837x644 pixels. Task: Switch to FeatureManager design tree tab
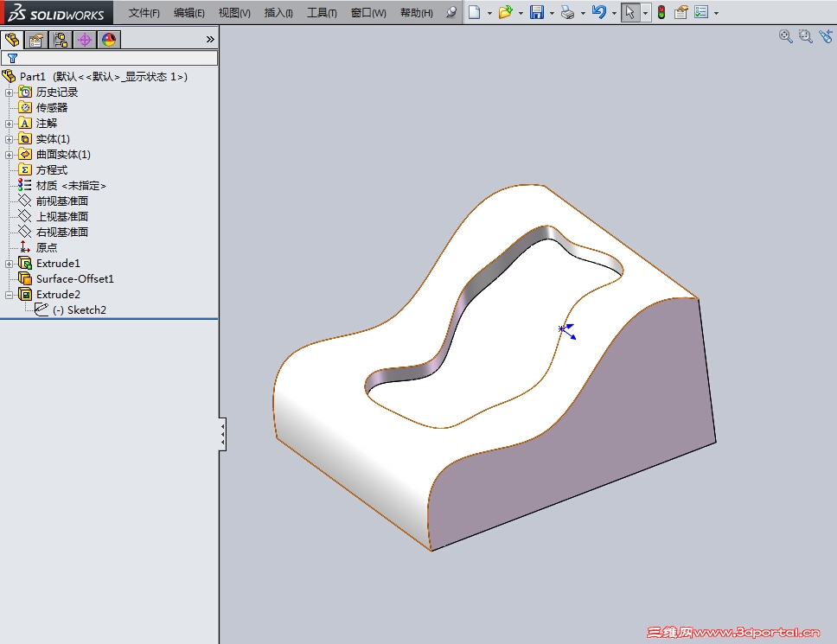pos(12,40)
